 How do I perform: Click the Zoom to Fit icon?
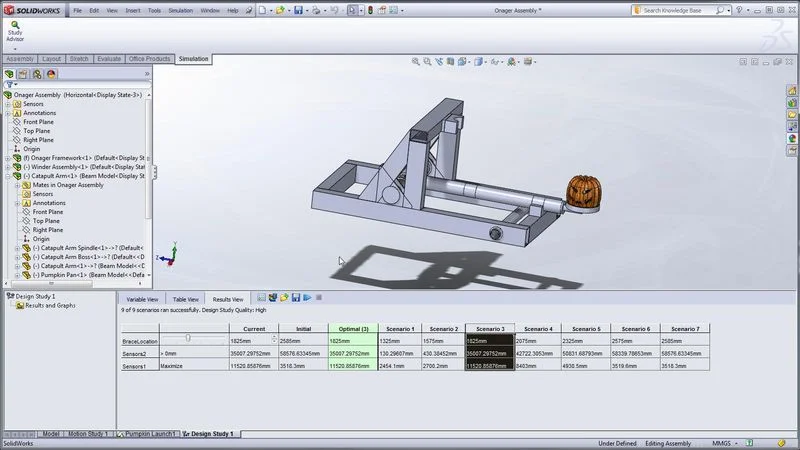[x=417, y=62]
